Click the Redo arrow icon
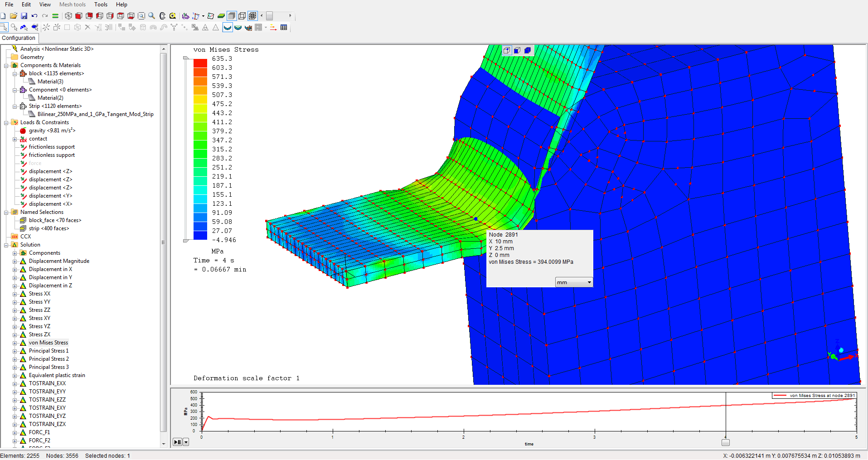The width and height of the screenshot is (868, 460). pyautogui.click(x=45, y=16)
